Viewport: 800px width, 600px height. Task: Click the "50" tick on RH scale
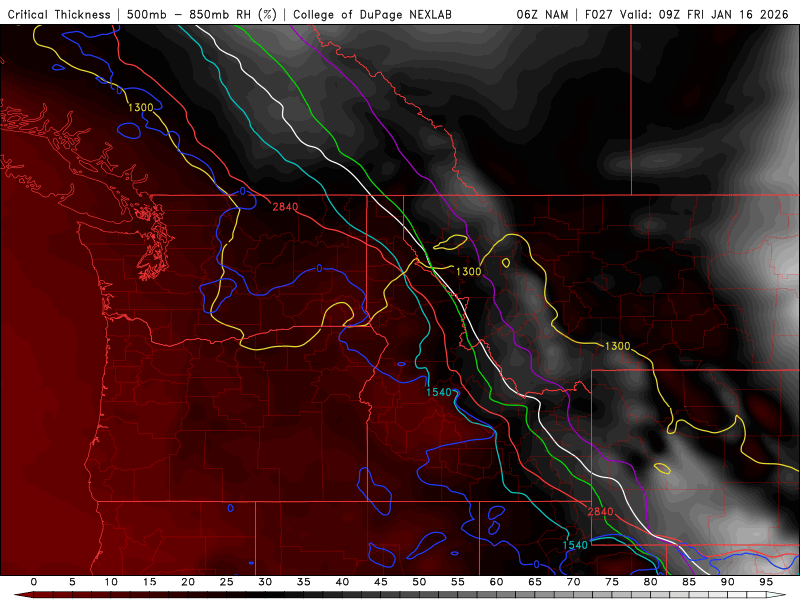point(419,582)
